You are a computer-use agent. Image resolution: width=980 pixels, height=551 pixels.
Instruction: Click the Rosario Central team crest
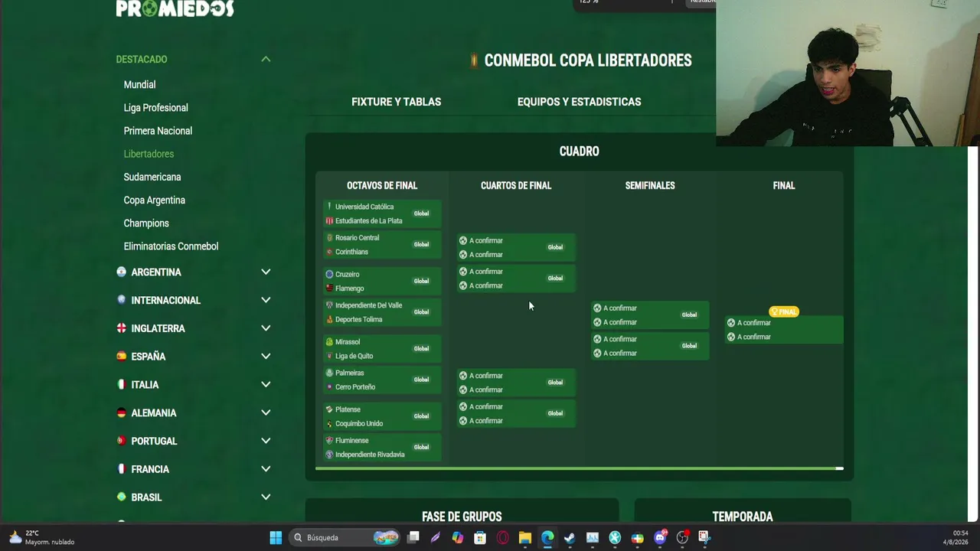[329, 238]
